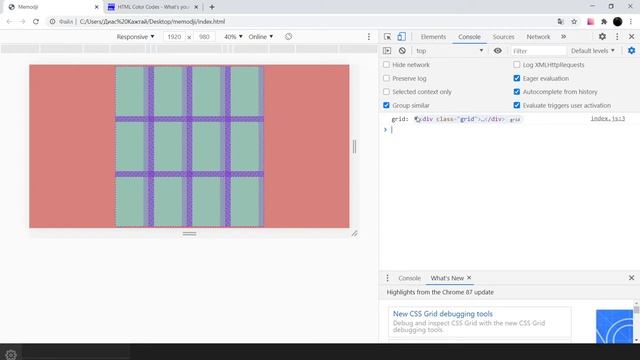Switch to the HTML Color Codes browser tab
This screenshot has width=640, height=360.
point(153,7)
